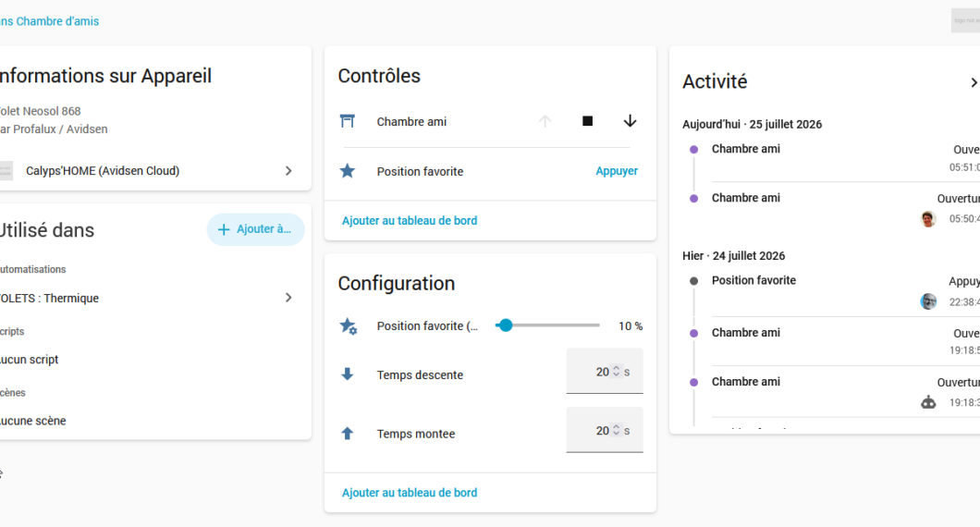Click the Temps montee stepper arrows
This screenshot has height=527, width=980.
coord(617,430)
